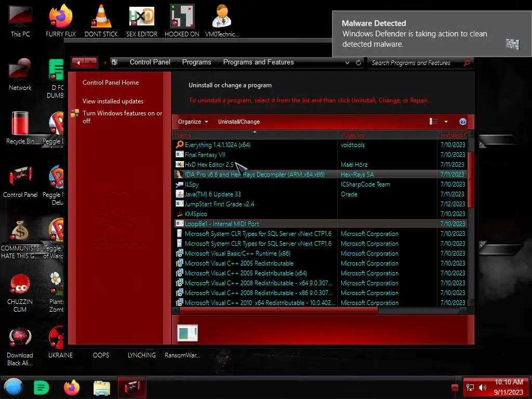Select Java(TM) 6 Update 33 entry
The height and width of the screenshot is (399, 532).
tap(320, 194)
